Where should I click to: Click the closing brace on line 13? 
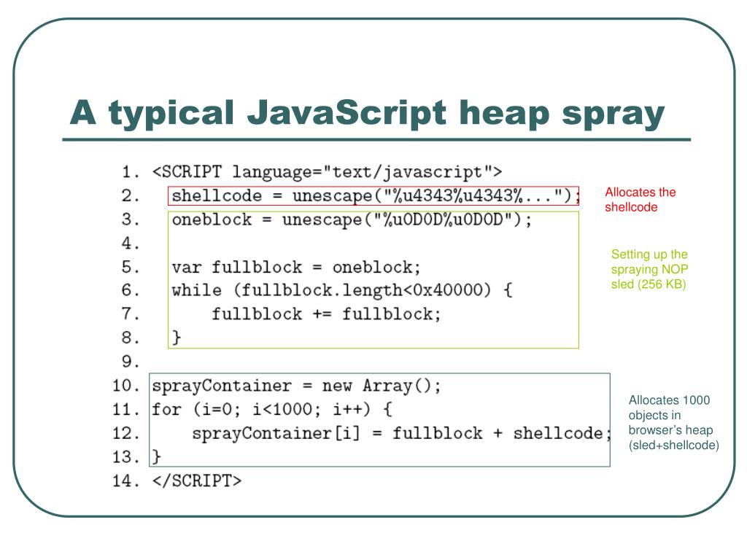click(x=157, y=456)
